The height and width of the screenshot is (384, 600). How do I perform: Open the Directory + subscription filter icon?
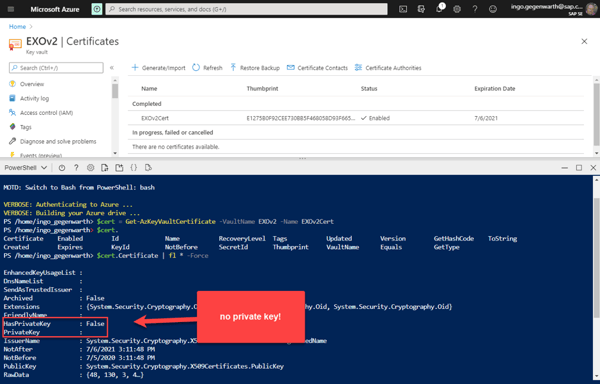421,9
